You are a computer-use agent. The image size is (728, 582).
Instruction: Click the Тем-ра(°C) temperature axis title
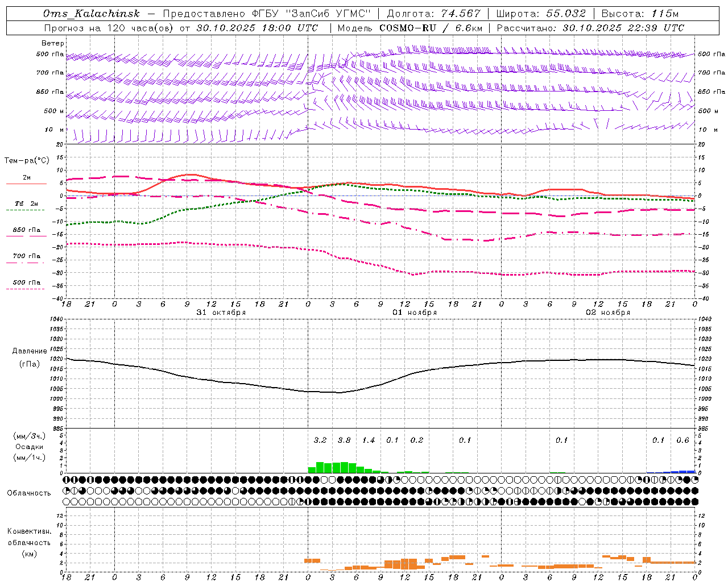point(27,161)
